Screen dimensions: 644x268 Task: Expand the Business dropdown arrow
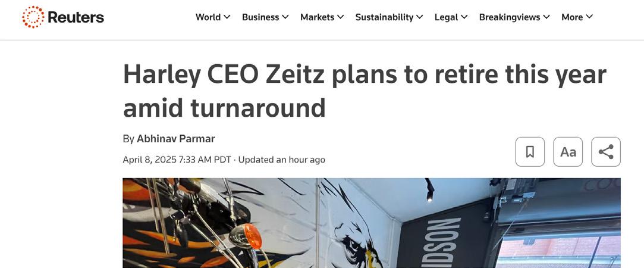coord(285,17)
